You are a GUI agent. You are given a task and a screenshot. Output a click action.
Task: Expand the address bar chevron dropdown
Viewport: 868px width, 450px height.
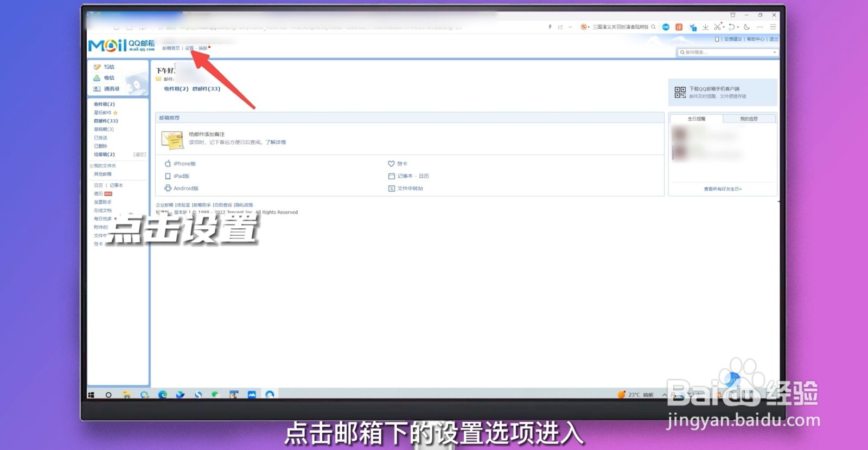click(570, 27)
